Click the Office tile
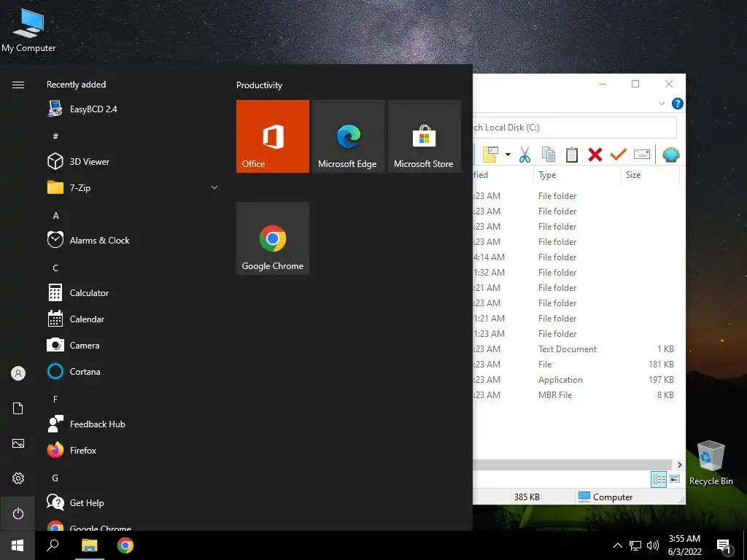 click(x=273, y=136)
